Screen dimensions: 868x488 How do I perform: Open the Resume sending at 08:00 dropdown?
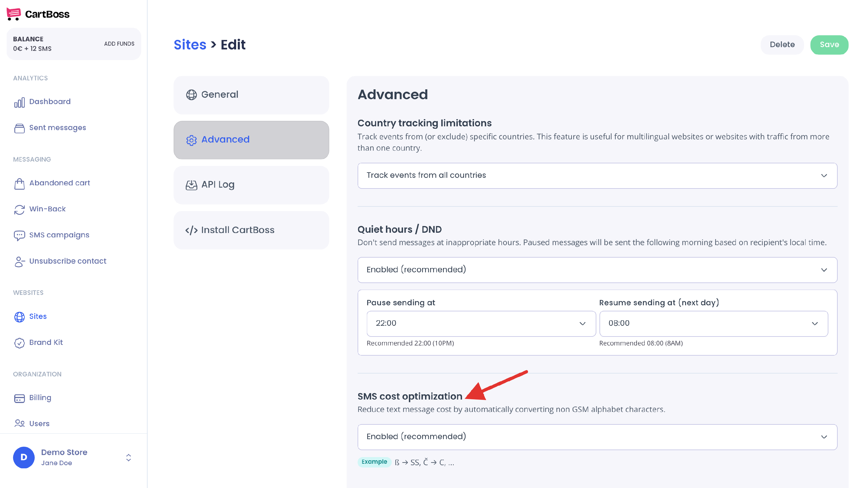tap(713, 323)
